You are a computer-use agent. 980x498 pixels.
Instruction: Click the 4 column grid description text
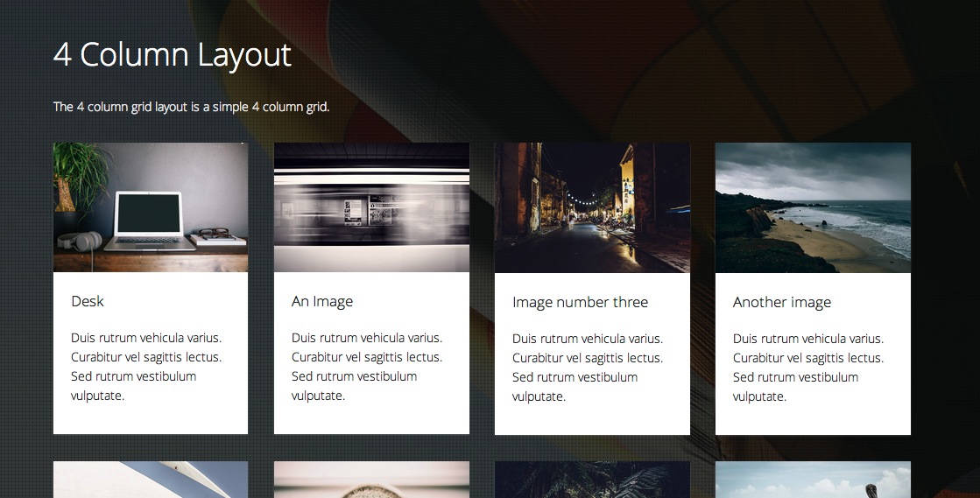click(x=191, y=107)
